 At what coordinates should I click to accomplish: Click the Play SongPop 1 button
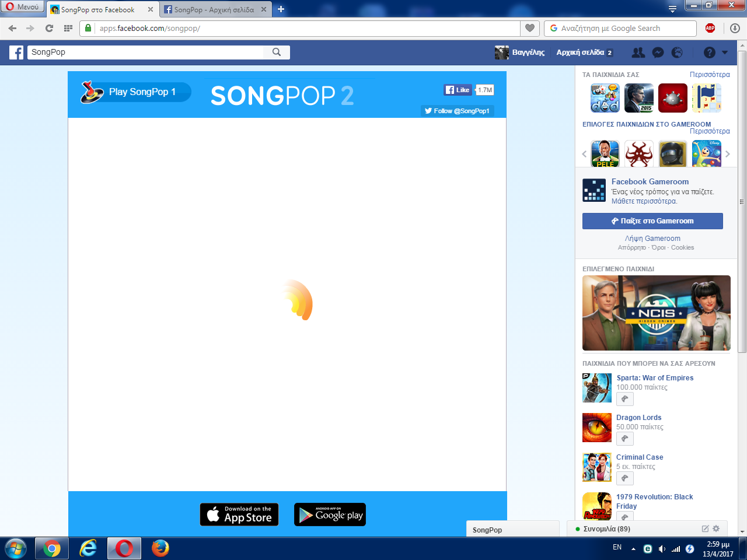coord(135,92)
